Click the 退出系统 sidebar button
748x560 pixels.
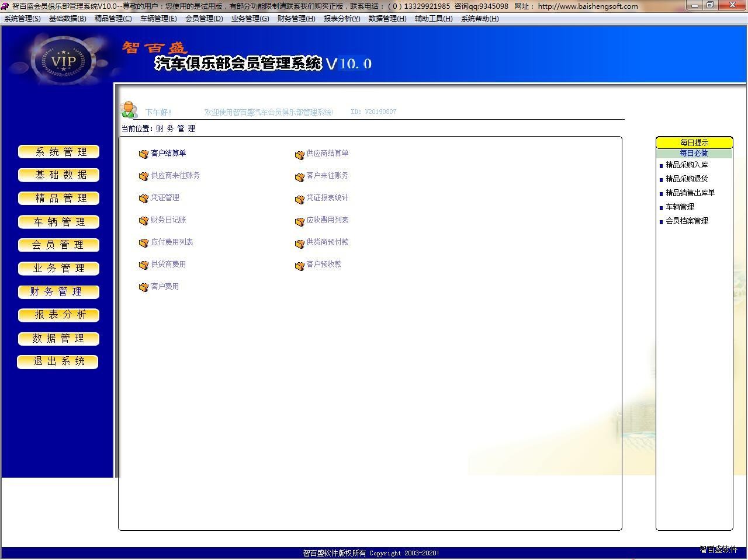[x=58, y=362]
